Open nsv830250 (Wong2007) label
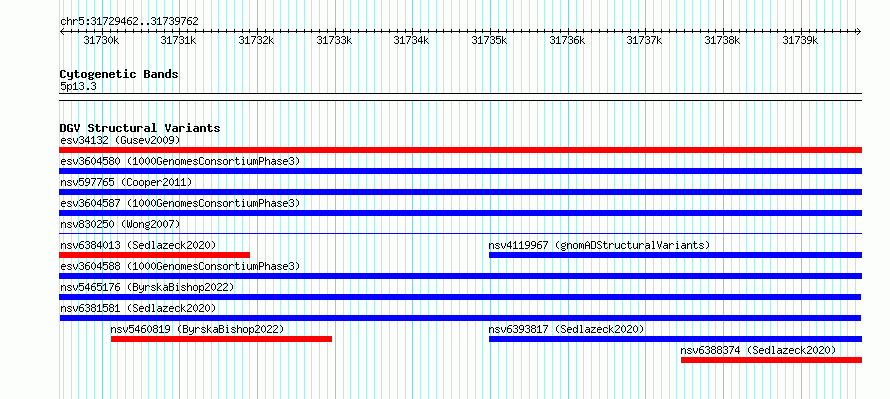 click(x=120, y=224)
